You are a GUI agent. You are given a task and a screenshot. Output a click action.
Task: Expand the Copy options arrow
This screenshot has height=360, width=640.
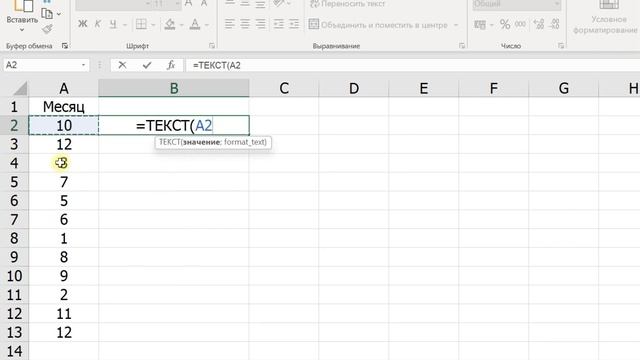click(x=59, y=14)
